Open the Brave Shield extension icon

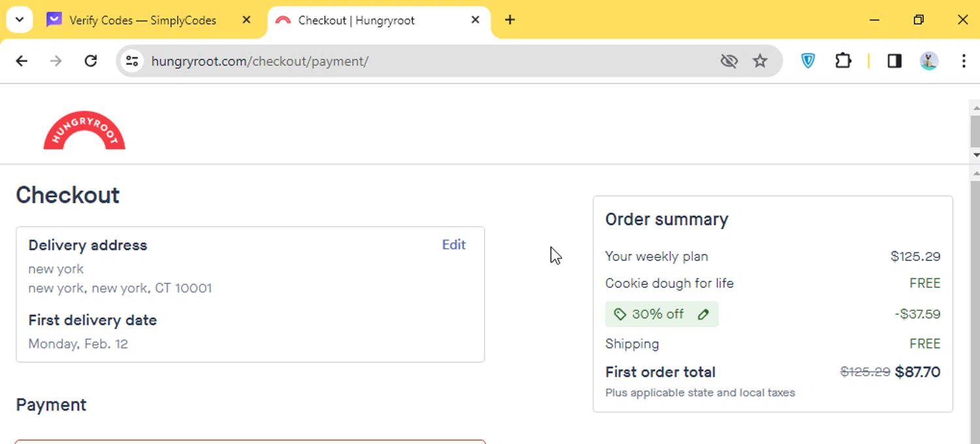(808, 61)
